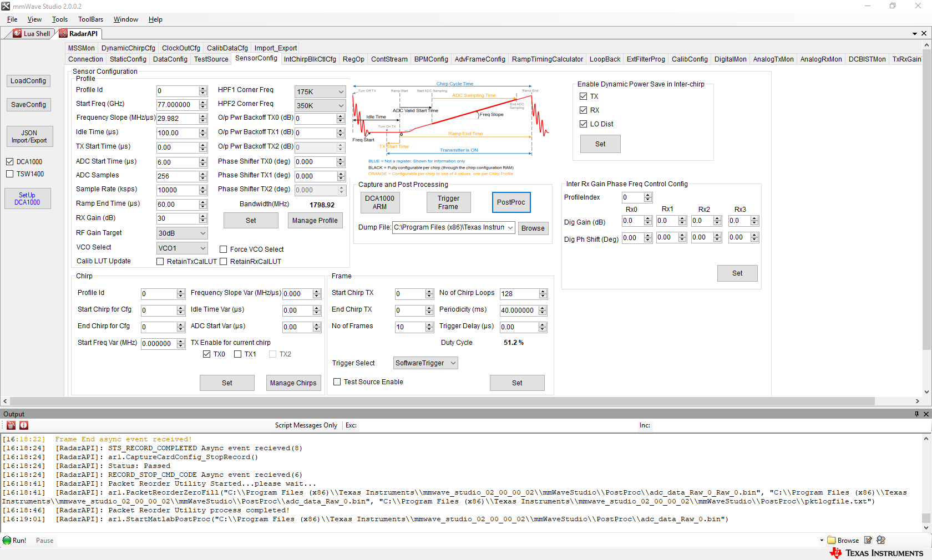932x560 pixels.
Task: Open Trigger Select SoftwareTrigger dropdown
Action: pos(426,363)
